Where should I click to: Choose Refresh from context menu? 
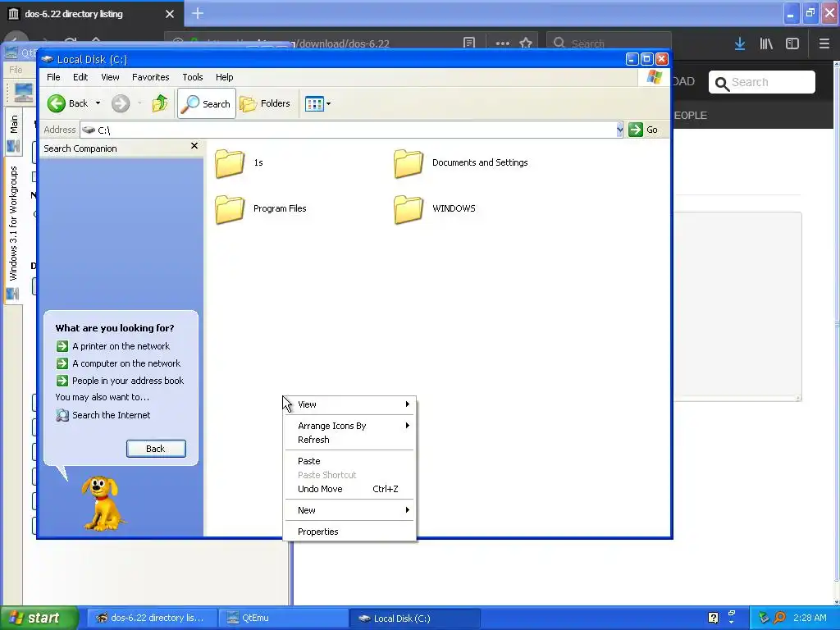pos(349,440)
